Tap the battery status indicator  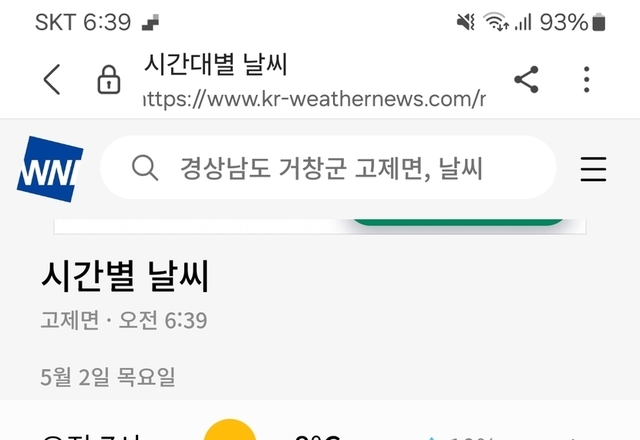[x=598, y=22]
